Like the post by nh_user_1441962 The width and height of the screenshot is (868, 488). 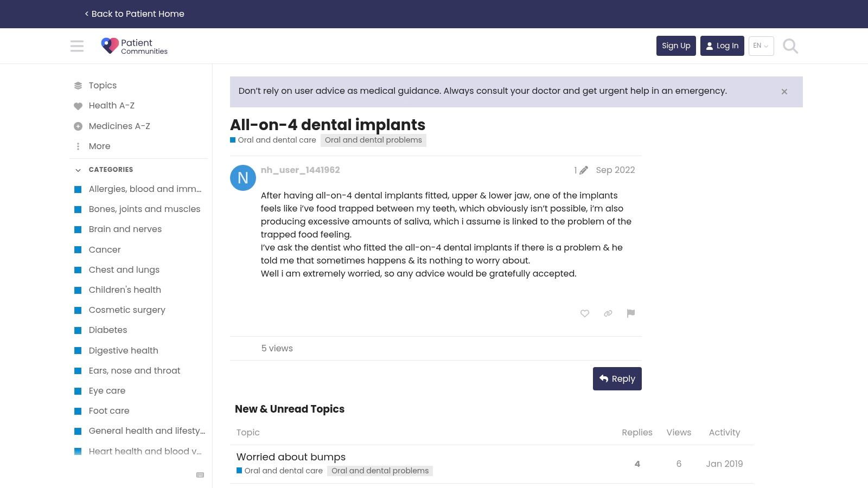585,313
